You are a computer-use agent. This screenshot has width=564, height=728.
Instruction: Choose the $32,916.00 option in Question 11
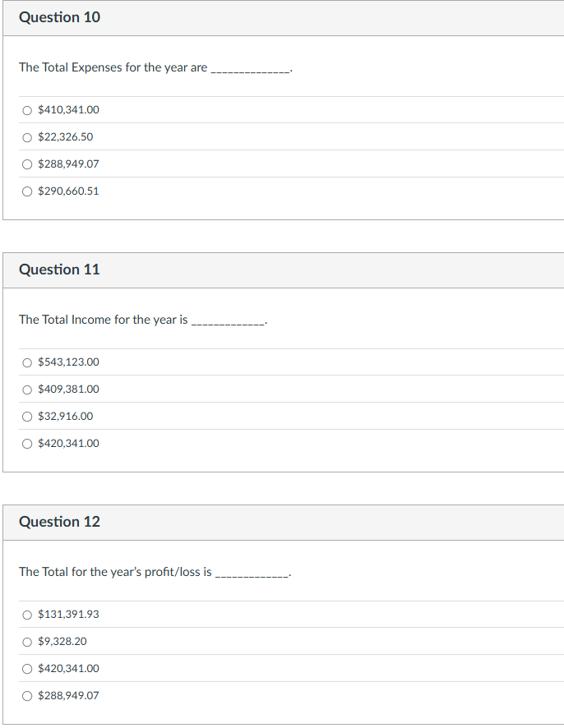(x=26, y=416)
